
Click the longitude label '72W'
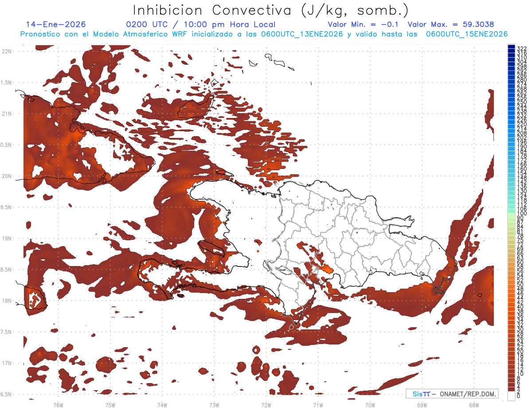266,405
